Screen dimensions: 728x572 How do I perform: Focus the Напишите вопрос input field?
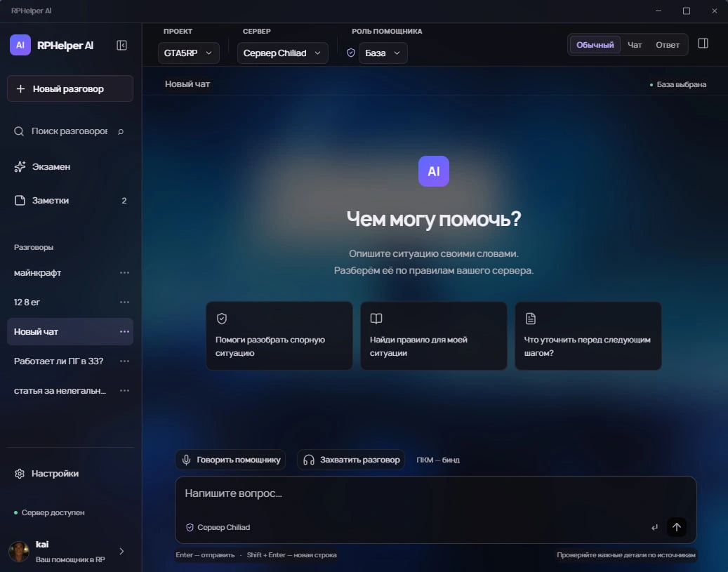435,494
